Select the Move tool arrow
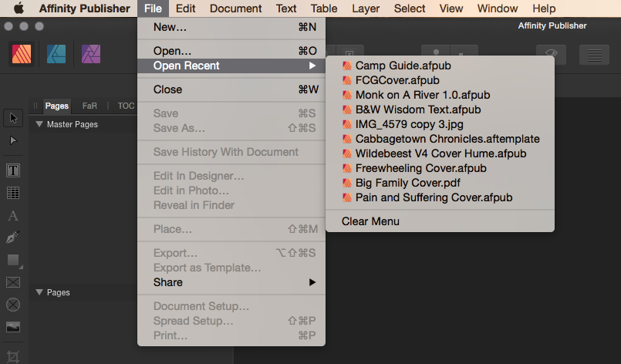The width and height of the screenshot is (621, 364). [13, 118]
